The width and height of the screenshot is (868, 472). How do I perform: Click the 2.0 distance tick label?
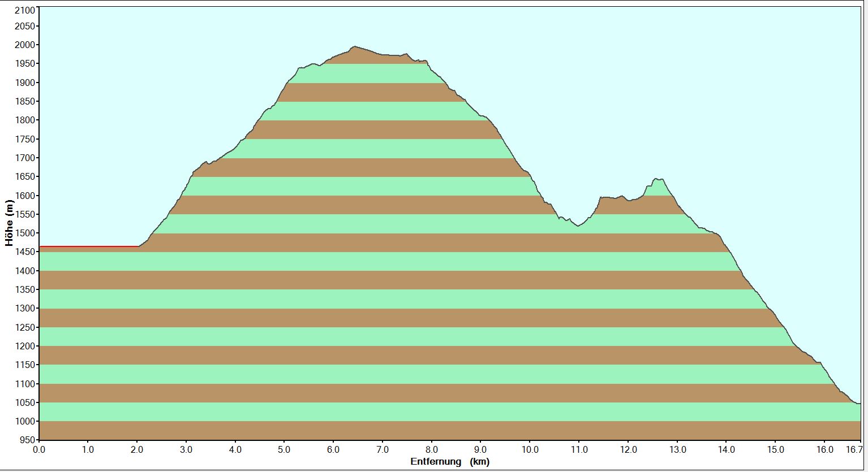137,450
